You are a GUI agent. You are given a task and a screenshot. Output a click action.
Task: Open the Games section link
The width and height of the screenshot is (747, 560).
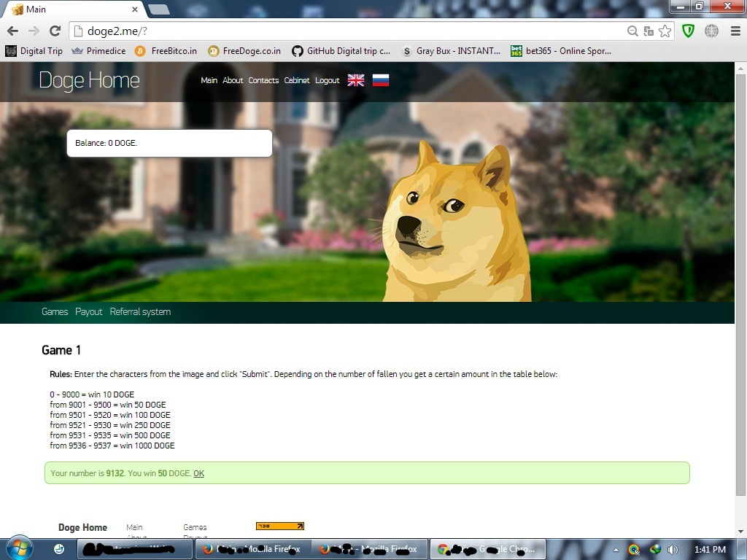(x=55, y=312)
